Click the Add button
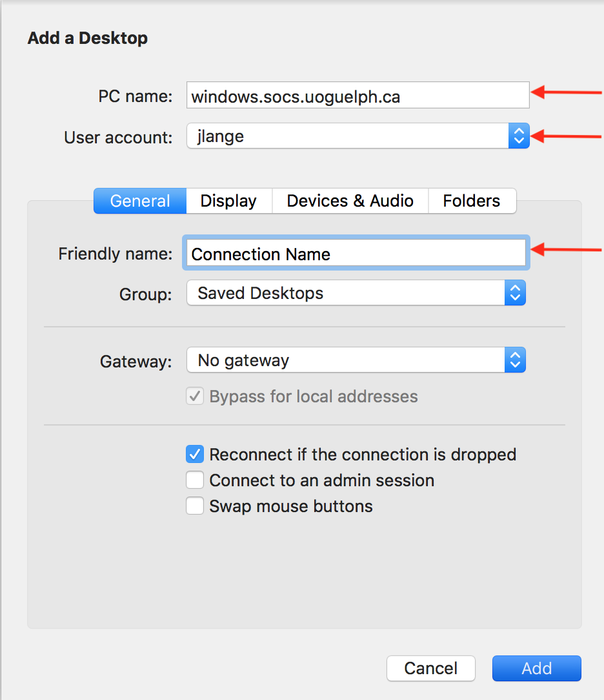The image size is (604, 700). [536, 668]
